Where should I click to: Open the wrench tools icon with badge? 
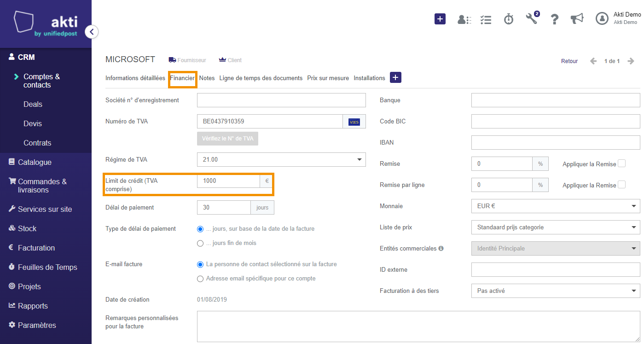coord(532,18)
